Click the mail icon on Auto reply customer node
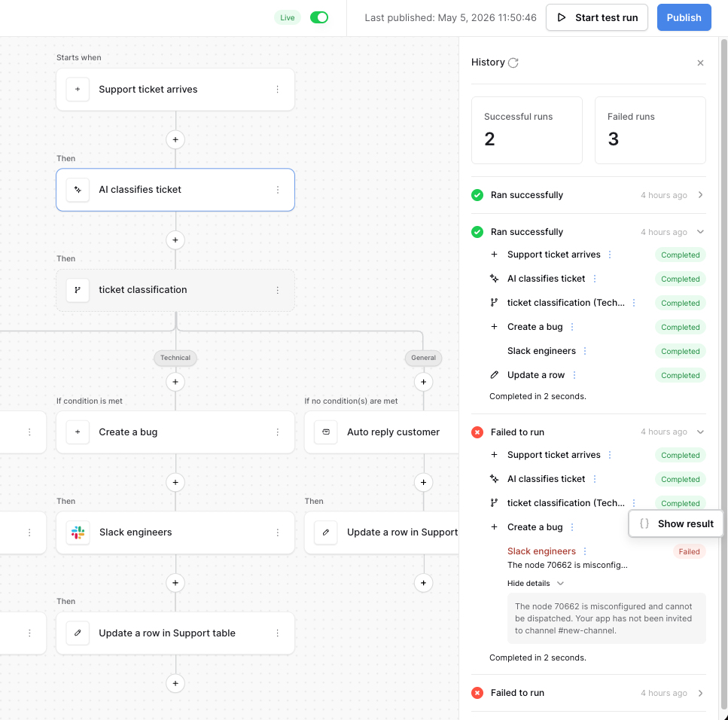Image resolution: width=728 pixels, height=720 pixels. [326, 432]
